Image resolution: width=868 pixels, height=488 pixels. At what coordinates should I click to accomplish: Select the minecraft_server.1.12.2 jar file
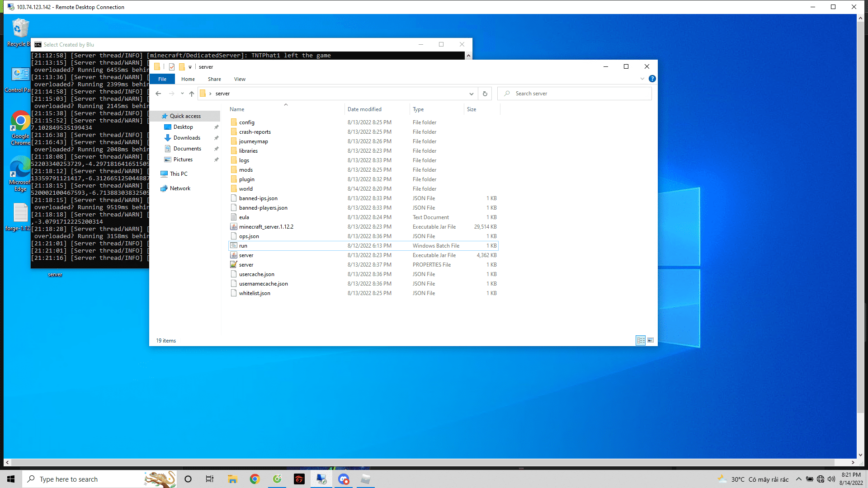pyautogui.click(x=266, y=227)
